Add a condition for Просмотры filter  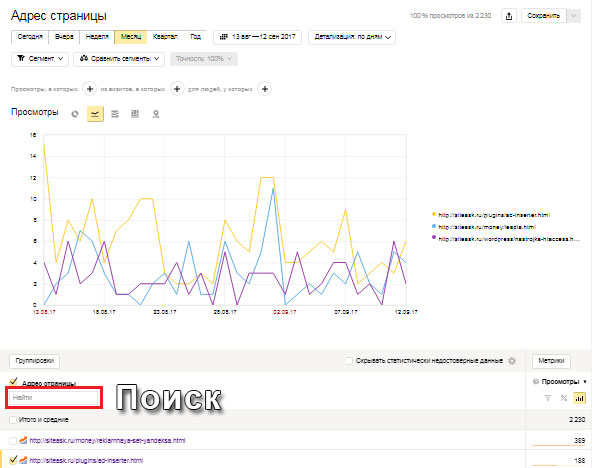(90, 89)
